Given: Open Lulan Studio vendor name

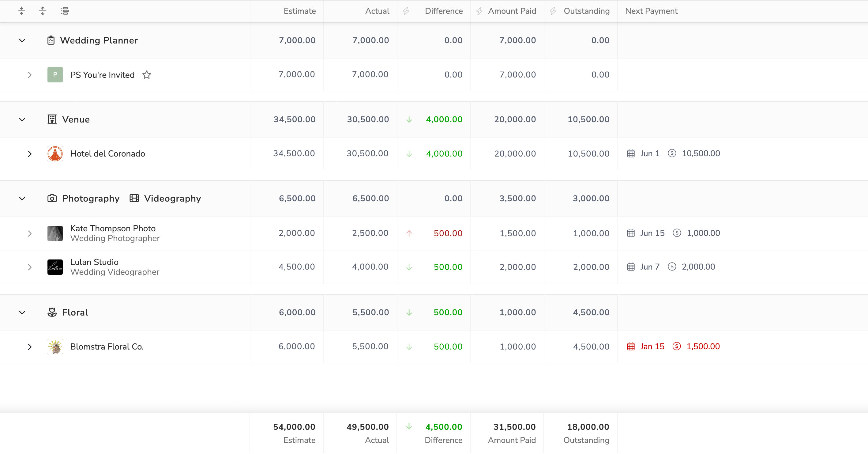Looking at the screenshot, I should point(94,262).
